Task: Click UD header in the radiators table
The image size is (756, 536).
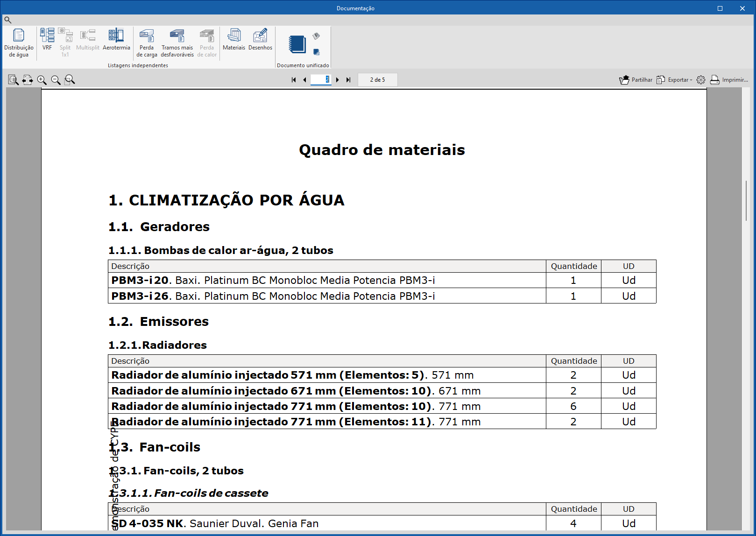Action: pos(629,361)
